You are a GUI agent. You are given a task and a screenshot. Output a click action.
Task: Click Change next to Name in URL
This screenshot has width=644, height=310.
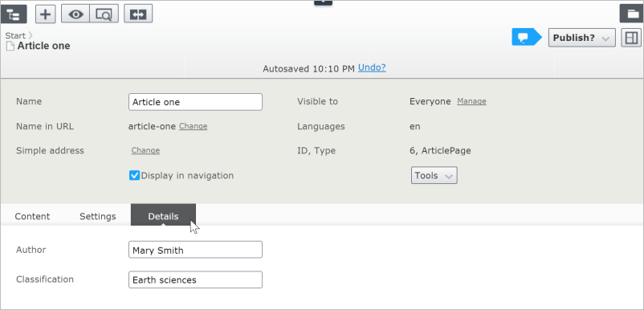(193, 126)
